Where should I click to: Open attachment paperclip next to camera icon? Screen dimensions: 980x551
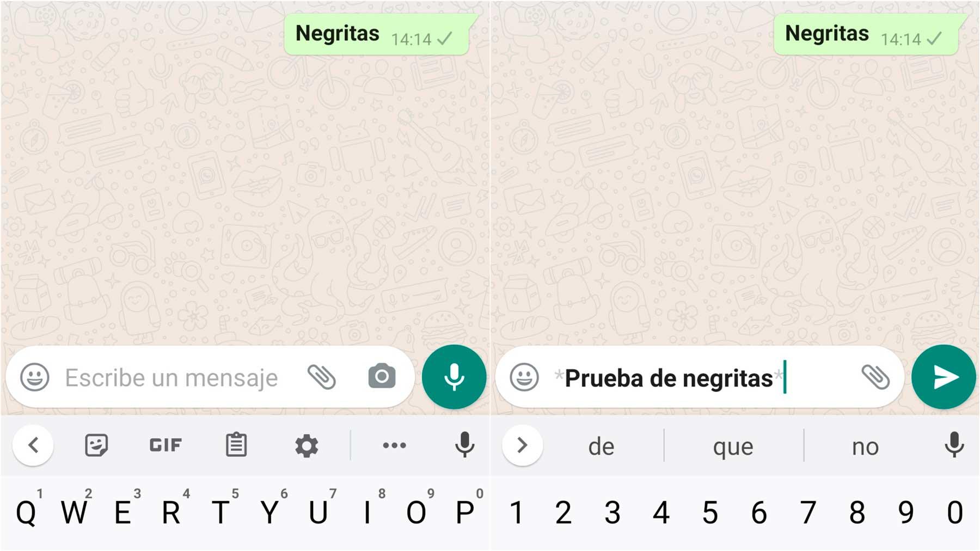coord(322,377)
